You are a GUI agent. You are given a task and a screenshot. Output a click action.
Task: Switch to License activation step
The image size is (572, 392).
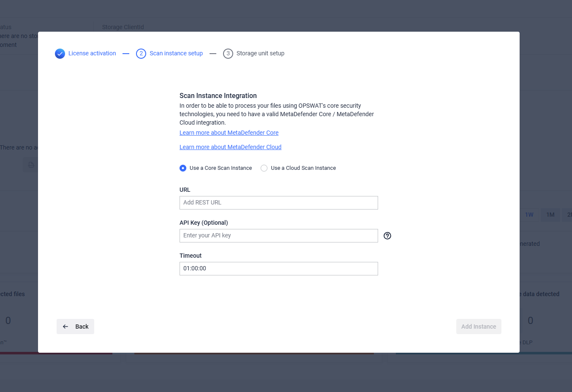coord(92,53)
